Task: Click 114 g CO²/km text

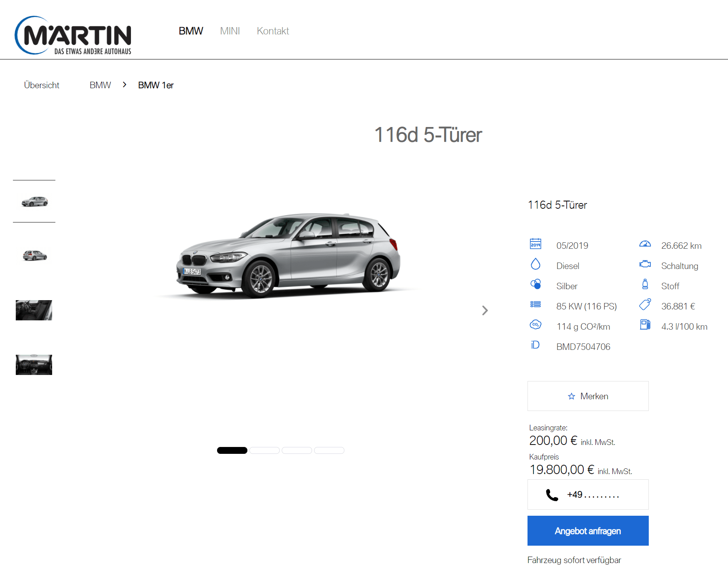Action: (x=583, y=326)
